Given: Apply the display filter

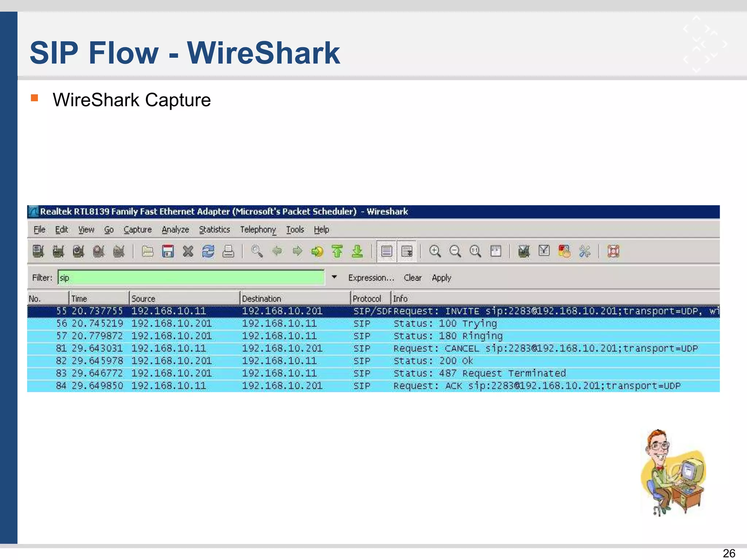Looking at the screenshot, I should tap(441, 278).
